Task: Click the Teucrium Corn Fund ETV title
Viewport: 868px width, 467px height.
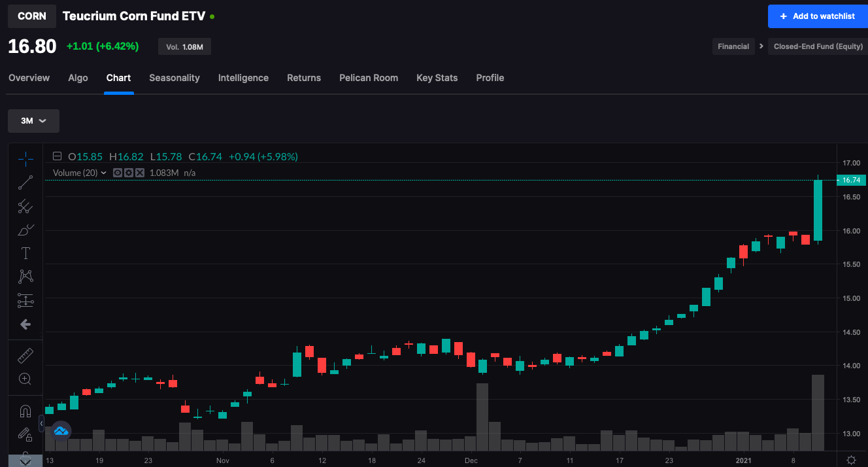Action: [x=134, y=16]
